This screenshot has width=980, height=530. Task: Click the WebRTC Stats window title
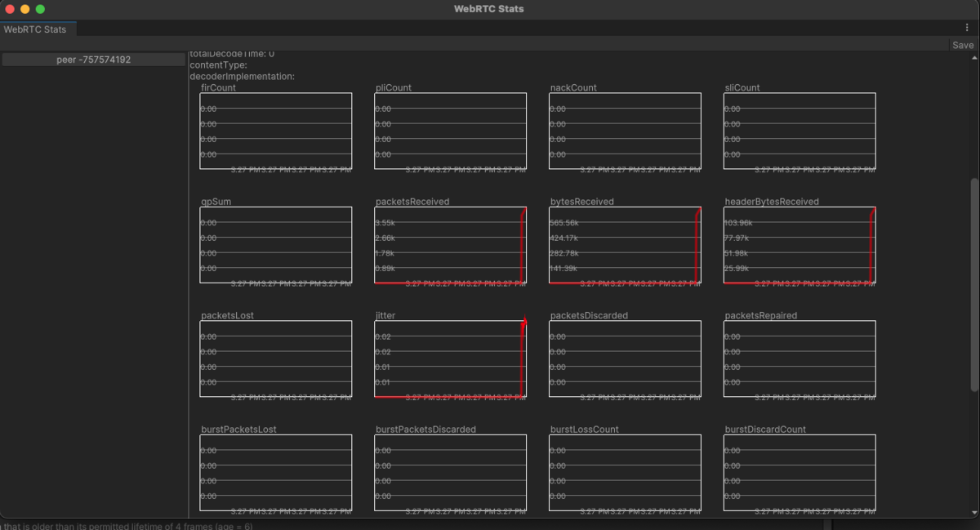[x=489, y=9]
